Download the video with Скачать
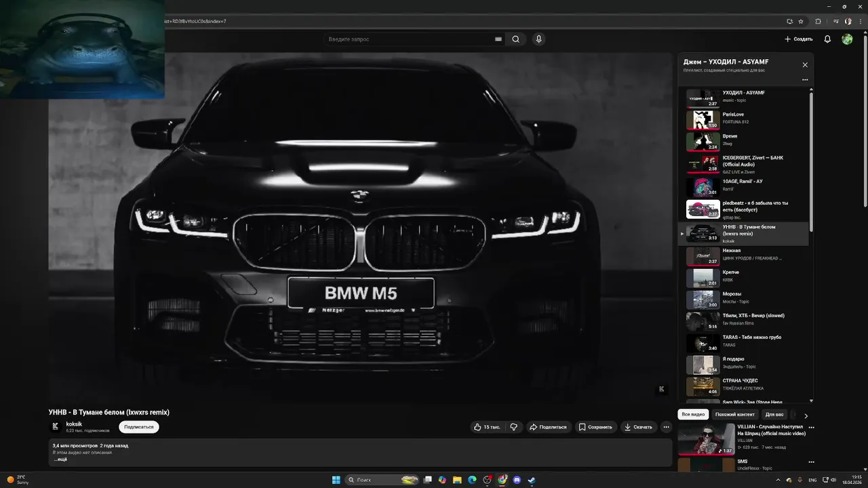 639,427
